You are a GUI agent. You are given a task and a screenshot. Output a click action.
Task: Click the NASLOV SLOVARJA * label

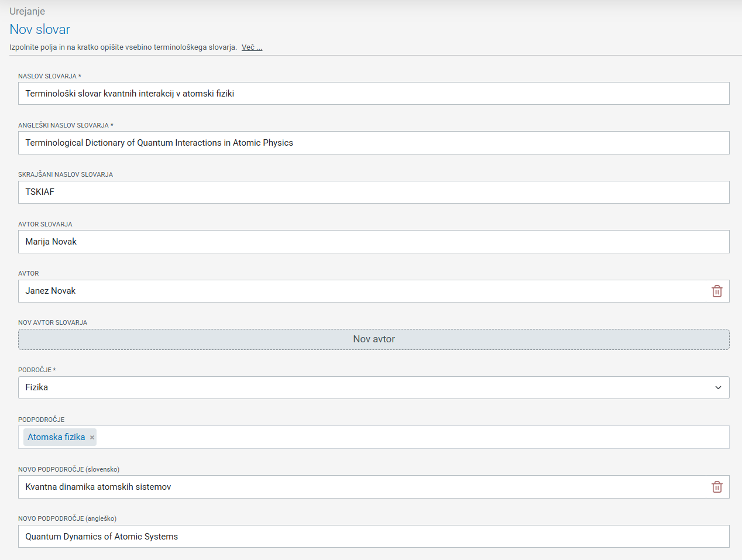click(x=50, y=76)
